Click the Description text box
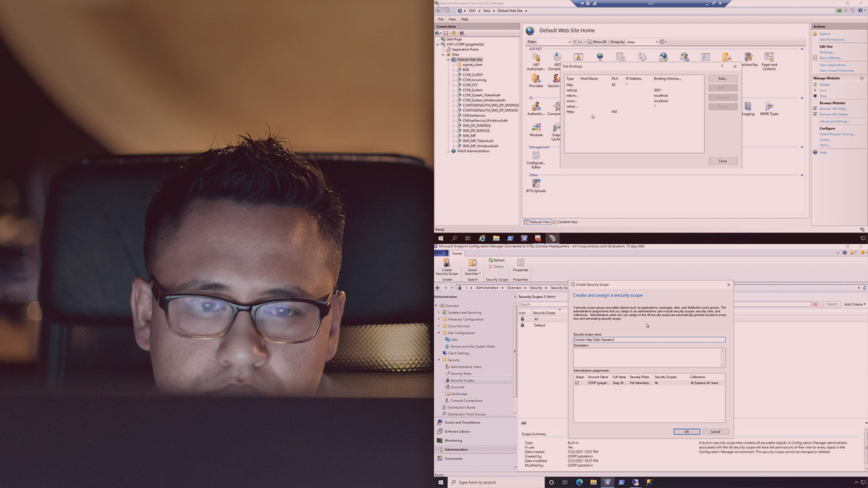This screenshot has height=488, width=868. [x=648, y=357]
